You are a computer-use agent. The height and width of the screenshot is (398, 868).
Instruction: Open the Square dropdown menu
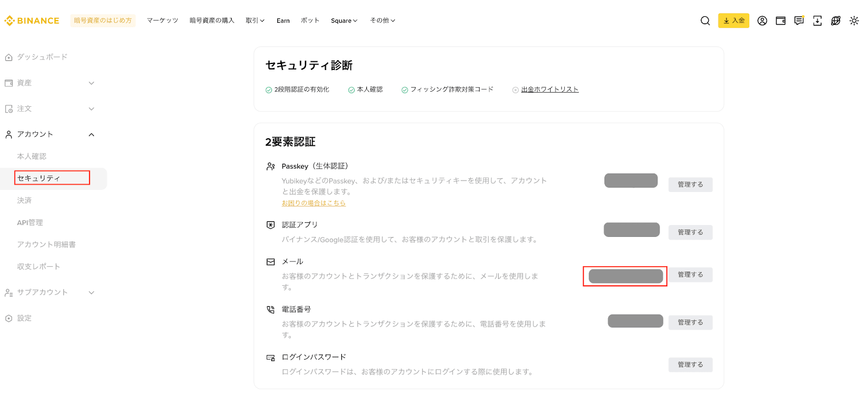coord(344,21)
